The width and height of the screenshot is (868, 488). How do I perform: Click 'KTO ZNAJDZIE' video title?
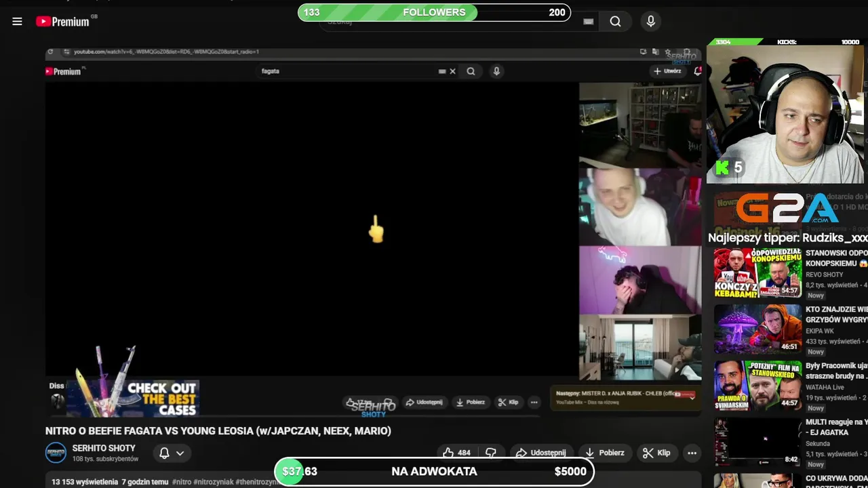point(837,314)
